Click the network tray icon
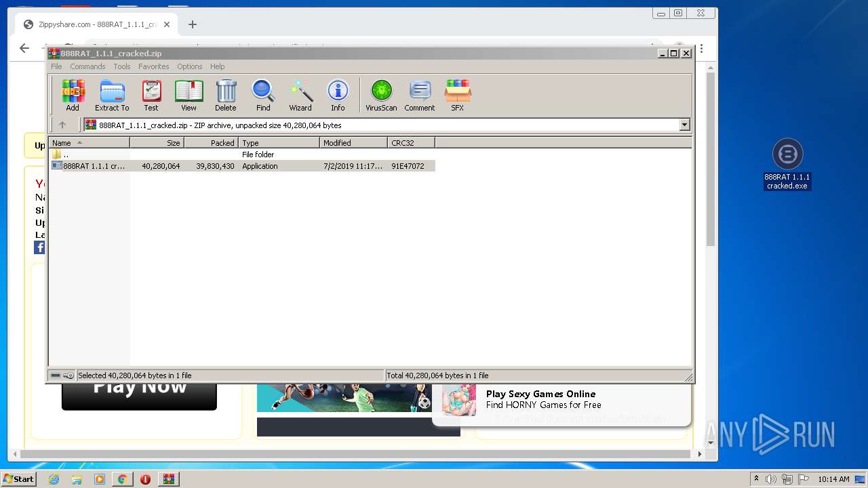The height and width of the screenshot is (488, 868). click(787, 479)
